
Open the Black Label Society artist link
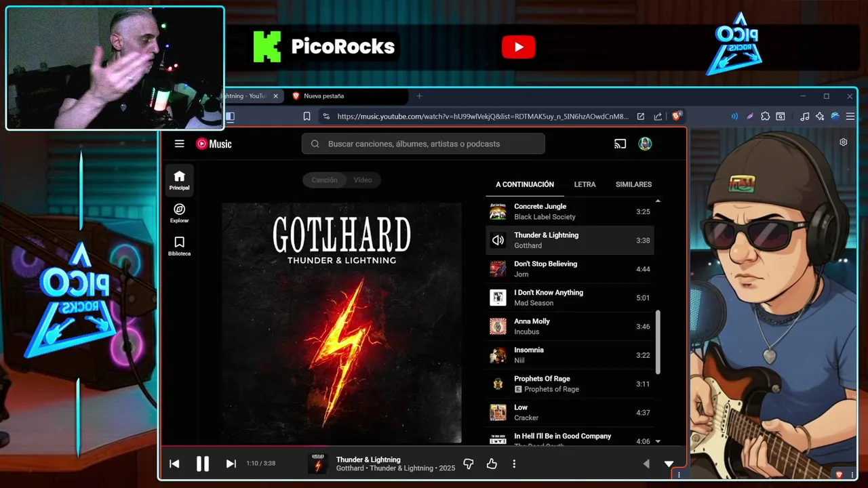545,217
